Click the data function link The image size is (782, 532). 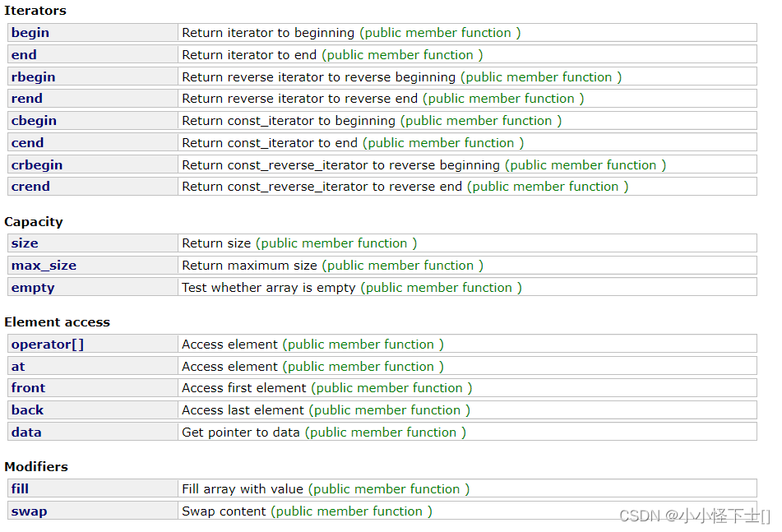point(26,433)
